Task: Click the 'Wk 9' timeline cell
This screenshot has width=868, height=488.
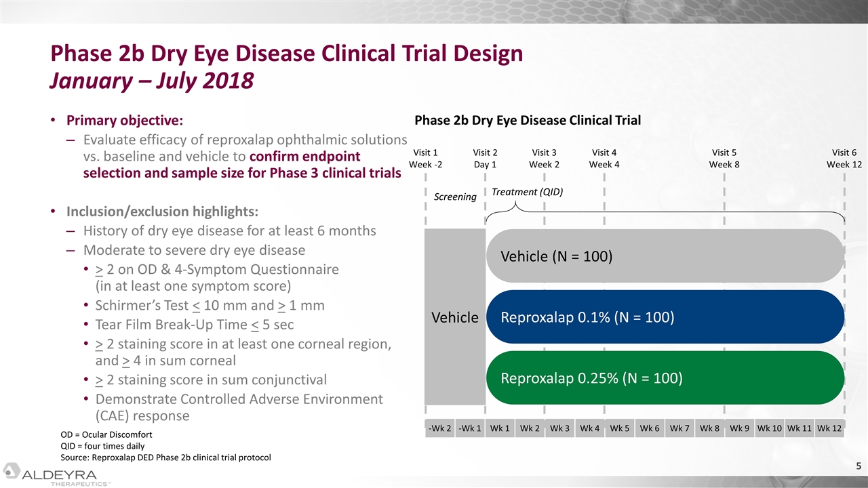Action: pyautogui.click(x=740, y=428)
